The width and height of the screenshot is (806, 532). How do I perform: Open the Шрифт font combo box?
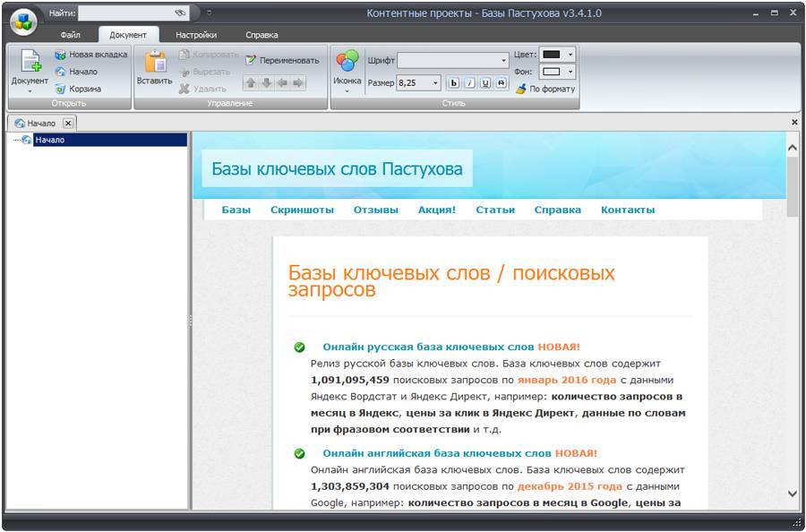coord(453,60)
